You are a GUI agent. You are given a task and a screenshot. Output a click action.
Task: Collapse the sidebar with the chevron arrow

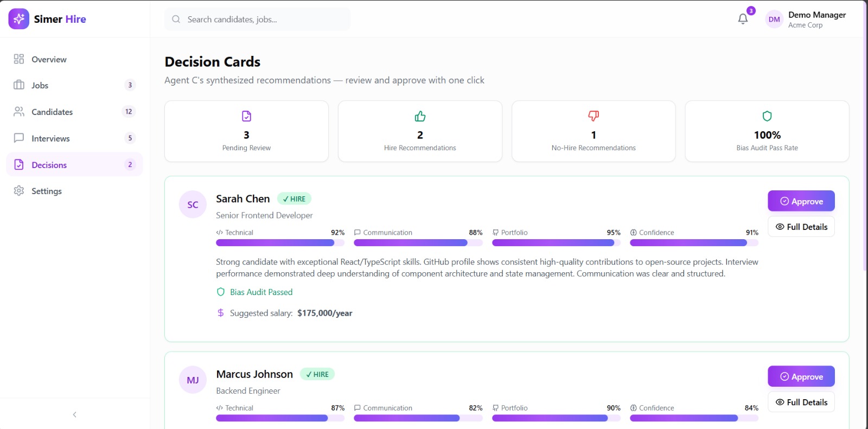74,414
